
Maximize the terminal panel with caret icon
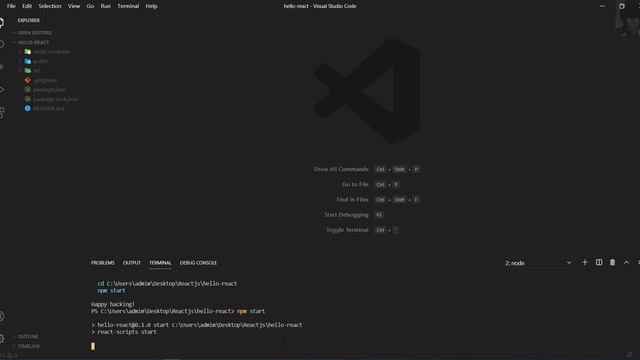click(x=626, y=262)
